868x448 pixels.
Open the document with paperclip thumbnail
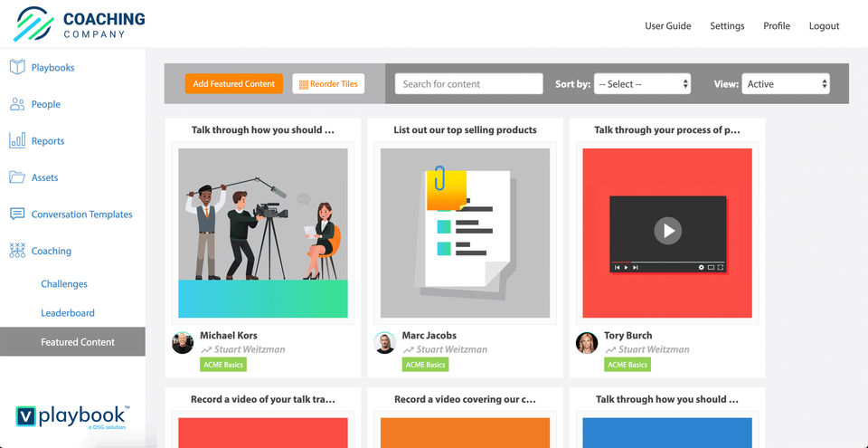point(465,233)
